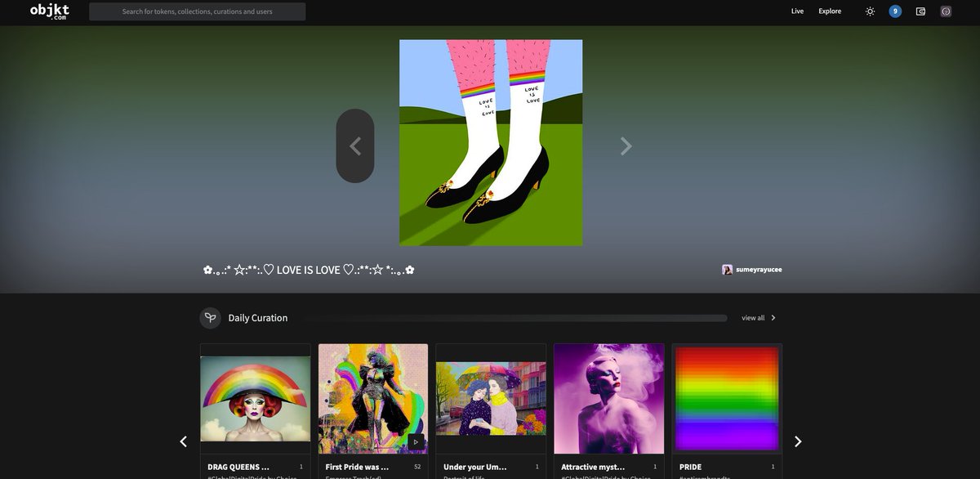
Task: Open the Explore menu
Action: (x=830, y=11)
